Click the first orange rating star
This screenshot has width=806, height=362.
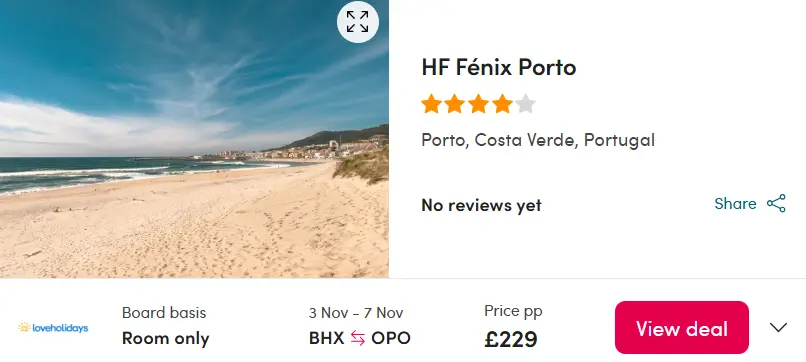pyautogui.click(x=431, y=104)
